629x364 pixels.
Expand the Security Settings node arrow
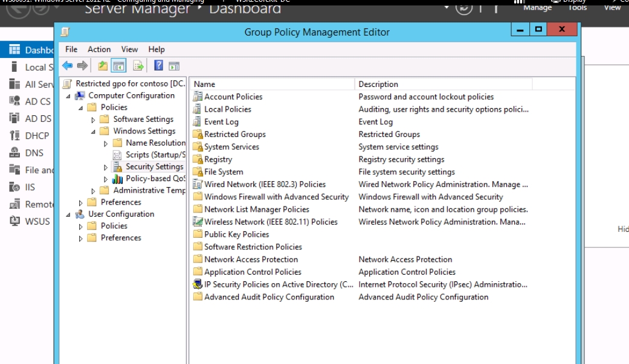[x=106, y=167]
